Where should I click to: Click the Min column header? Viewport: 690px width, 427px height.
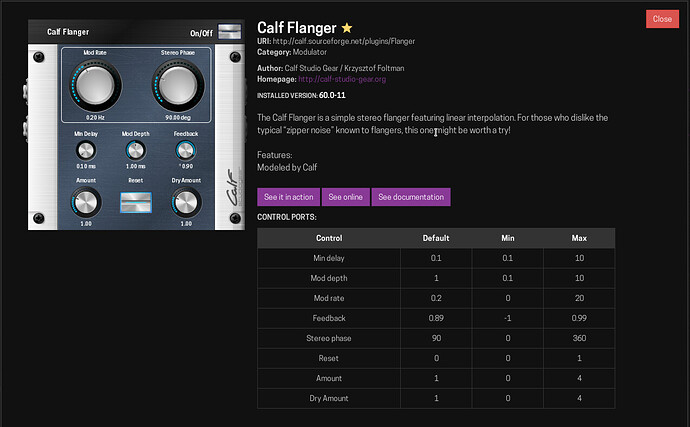pyautogui.click(x=508, y=238)
